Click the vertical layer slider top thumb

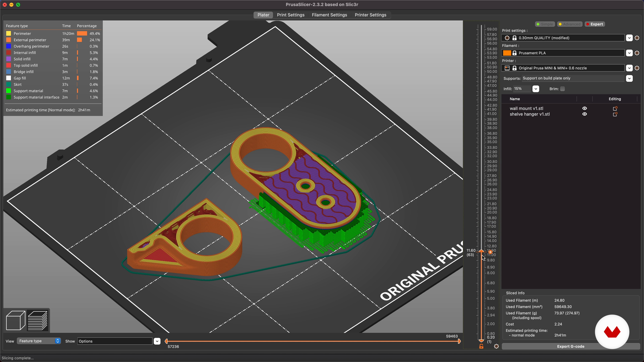click(481, 251)
